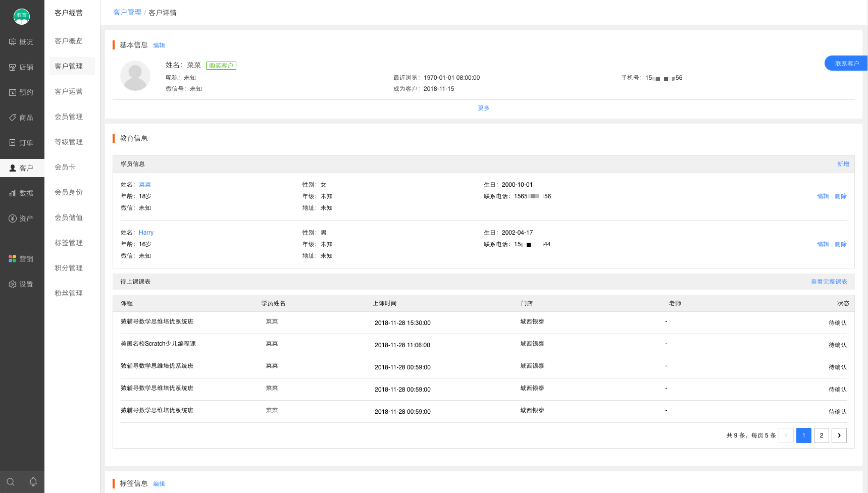Open student Harry name link

click(146, 233)
